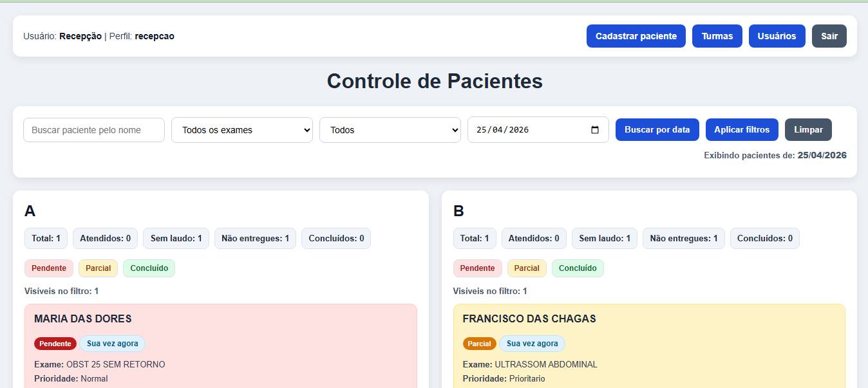868x388 pixels.
Task: Go to Usuários management
Action: coord(777,36)
